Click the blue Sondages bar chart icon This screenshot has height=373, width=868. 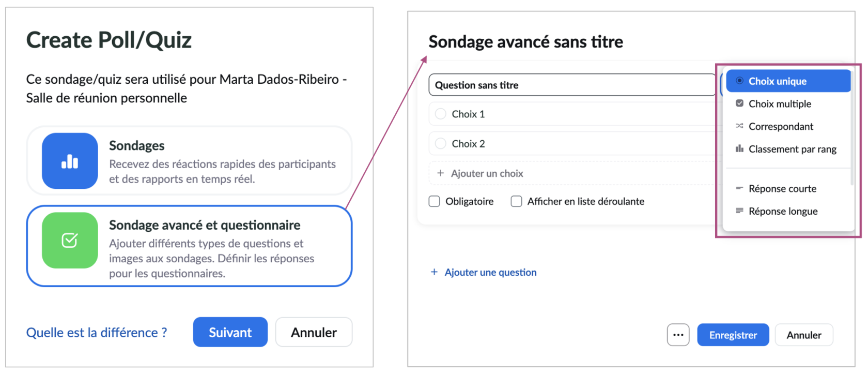(70, 161)
